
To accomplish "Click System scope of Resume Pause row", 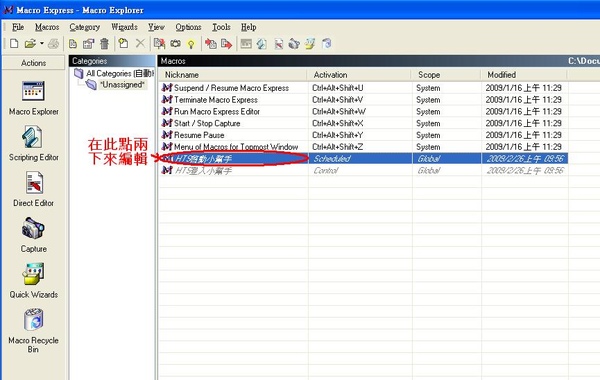I will 428,135.
